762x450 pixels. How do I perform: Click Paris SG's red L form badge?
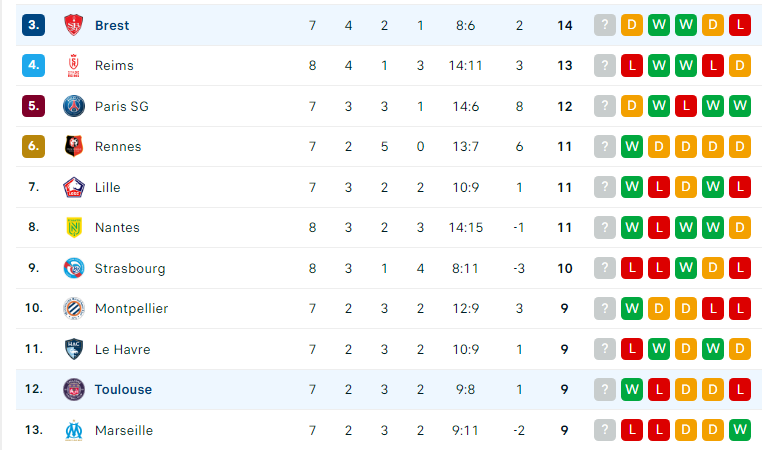[x=686, y=106]
